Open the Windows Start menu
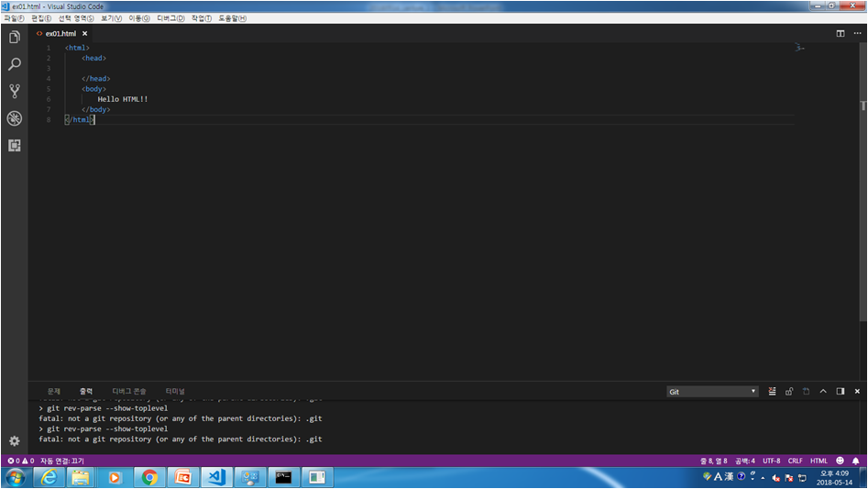Viewport: 868px width, 489px height. point(15,477)
